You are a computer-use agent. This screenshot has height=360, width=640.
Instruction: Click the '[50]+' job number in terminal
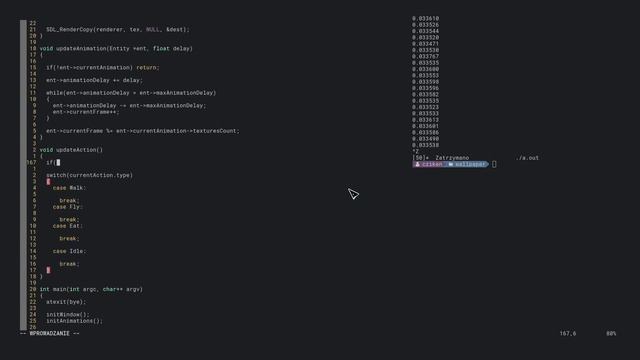(x=420, y=158)
